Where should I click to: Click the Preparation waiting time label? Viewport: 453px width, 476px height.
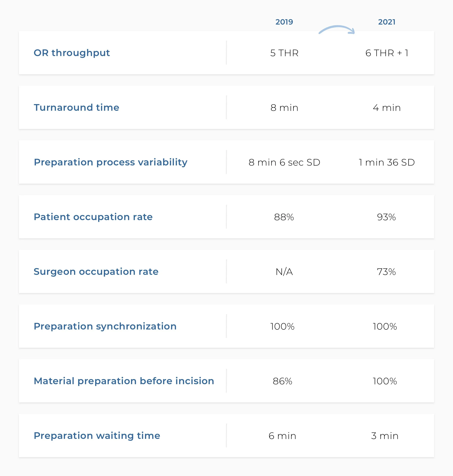(97, 436)
